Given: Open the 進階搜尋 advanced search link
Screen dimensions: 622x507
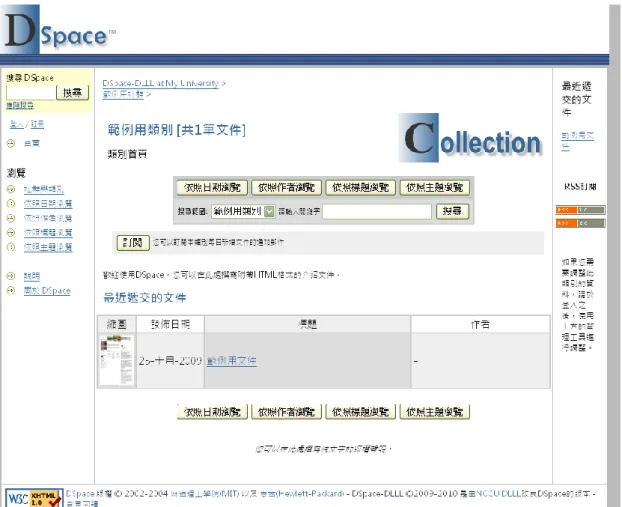Looking at the screenshot, I should pos(20,105).
